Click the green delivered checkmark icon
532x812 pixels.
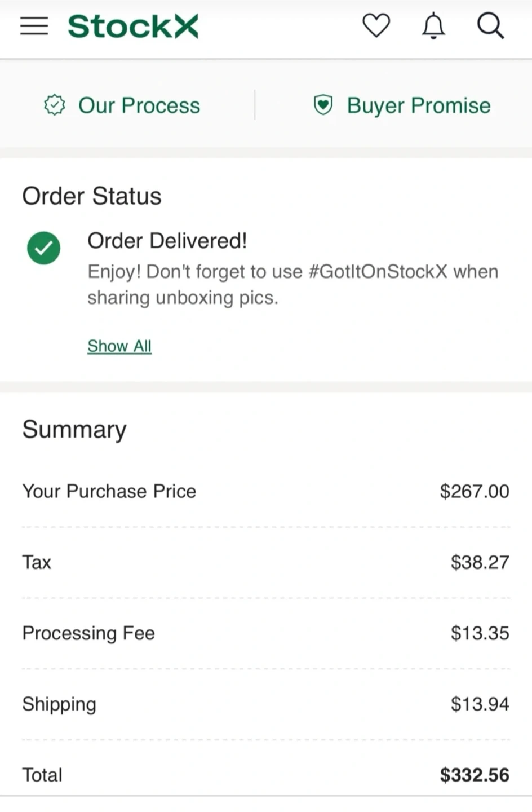pos(44,248)
